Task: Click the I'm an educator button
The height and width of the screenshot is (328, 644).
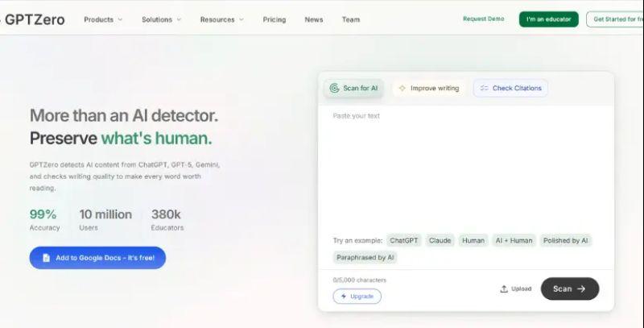Action: tap(549, 19)
